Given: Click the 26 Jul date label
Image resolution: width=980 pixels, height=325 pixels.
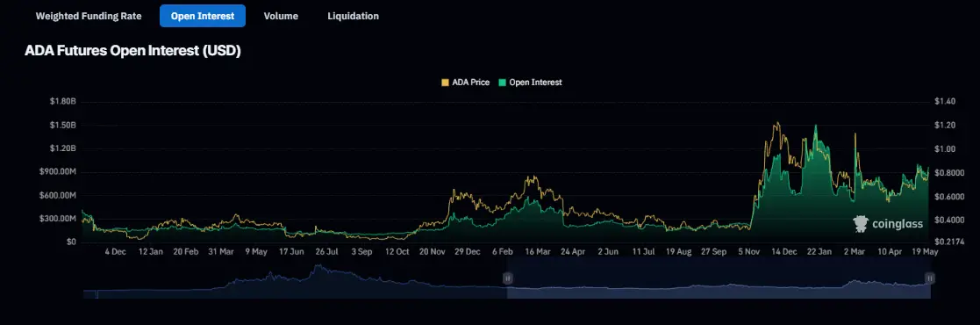Looking at the screenshot, I should 326,252.
